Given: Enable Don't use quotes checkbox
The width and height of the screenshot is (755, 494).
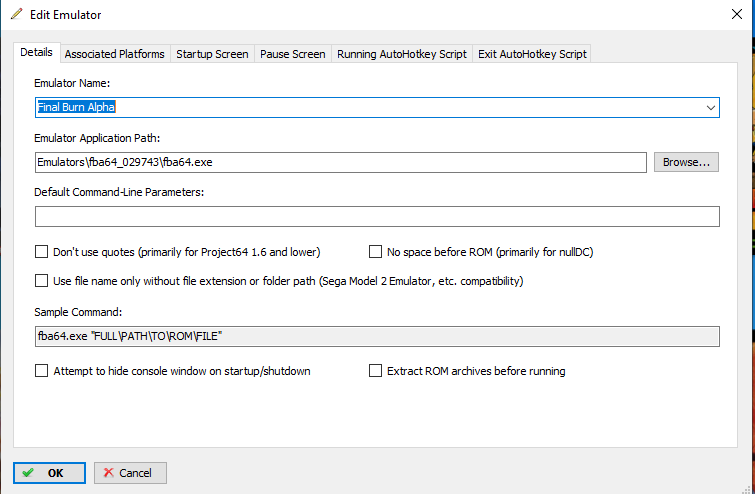Looking at the screenshot, I should coord(41,252).
